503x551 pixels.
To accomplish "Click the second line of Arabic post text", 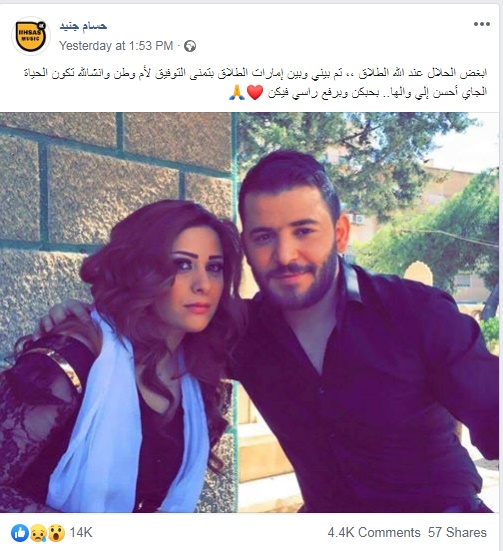I will [378, 93].
